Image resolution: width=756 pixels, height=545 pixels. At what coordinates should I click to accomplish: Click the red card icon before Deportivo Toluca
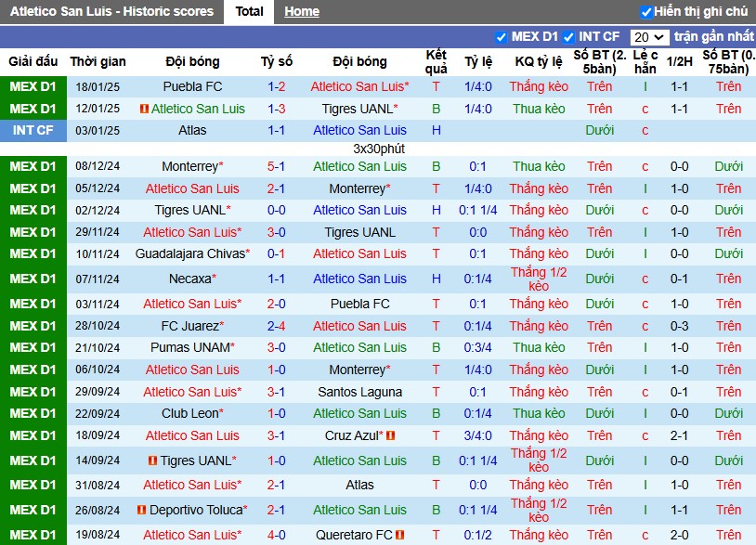pyautogui.click(x=141, y=510)
